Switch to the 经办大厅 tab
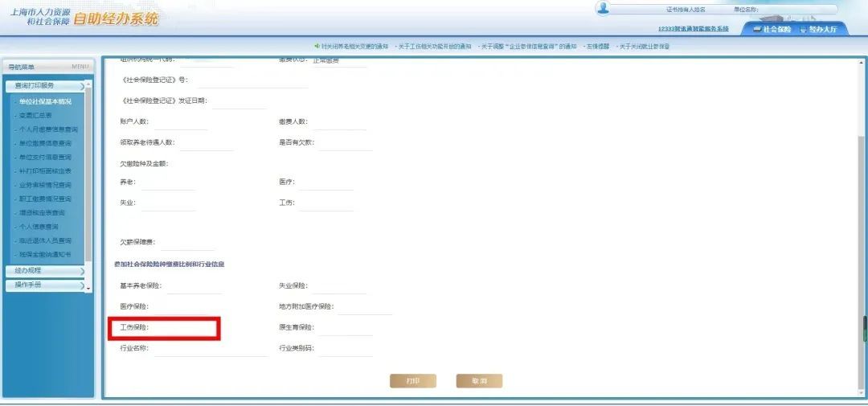This screenshot has width=868, height=406. coord(818,29)
